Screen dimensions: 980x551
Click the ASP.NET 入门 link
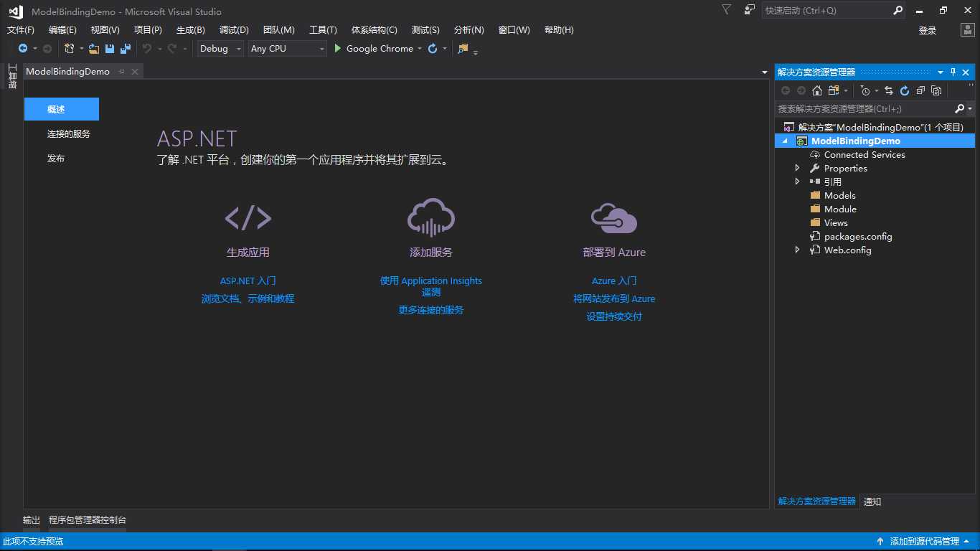(248, 281)
